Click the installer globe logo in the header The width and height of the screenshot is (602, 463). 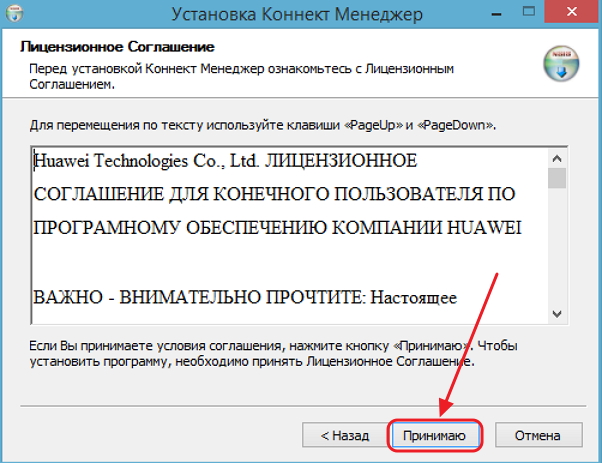(561, 63)
